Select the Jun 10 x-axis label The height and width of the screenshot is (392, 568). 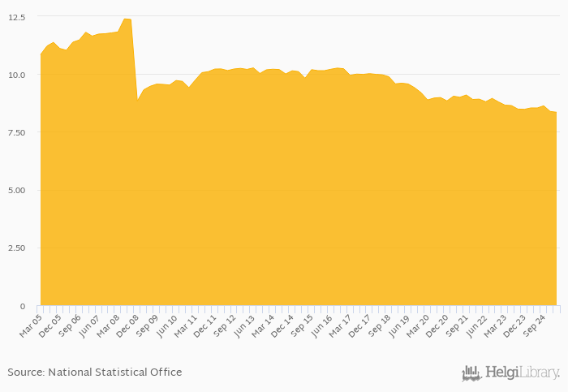[x=168, y=321]
